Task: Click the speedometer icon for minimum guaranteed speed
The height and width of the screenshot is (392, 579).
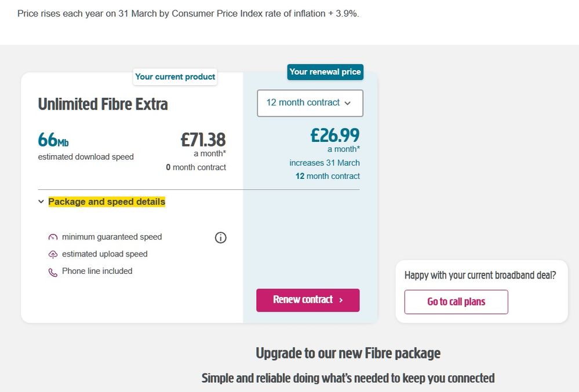Action: click(53, 237)
